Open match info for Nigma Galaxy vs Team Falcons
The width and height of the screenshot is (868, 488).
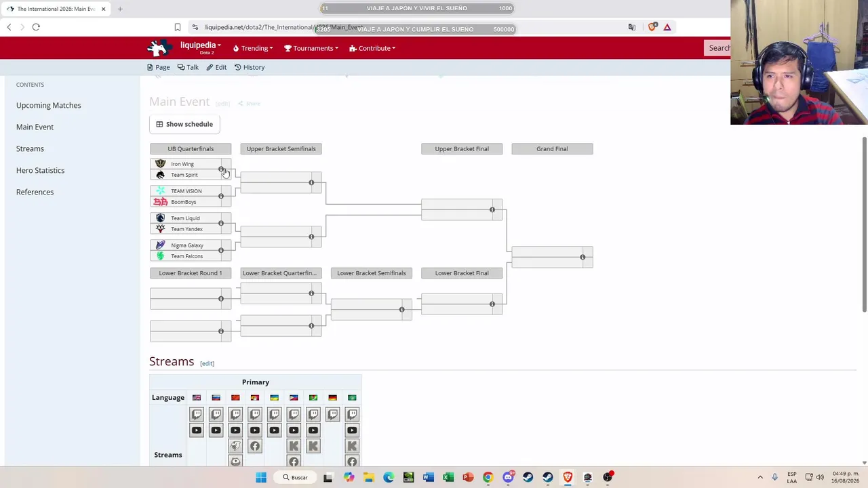pos(220,251)
